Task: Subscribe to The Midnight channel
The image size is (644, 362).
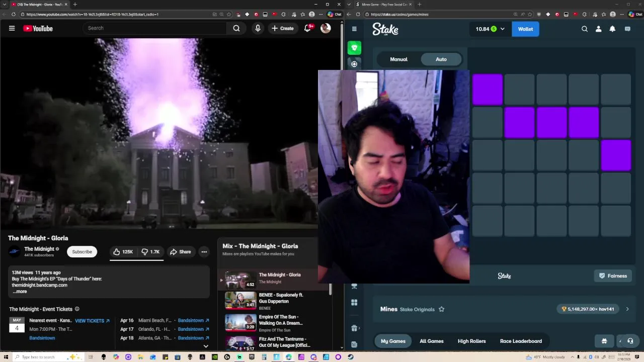Action: pyautogui.click(x=82, y=251)
